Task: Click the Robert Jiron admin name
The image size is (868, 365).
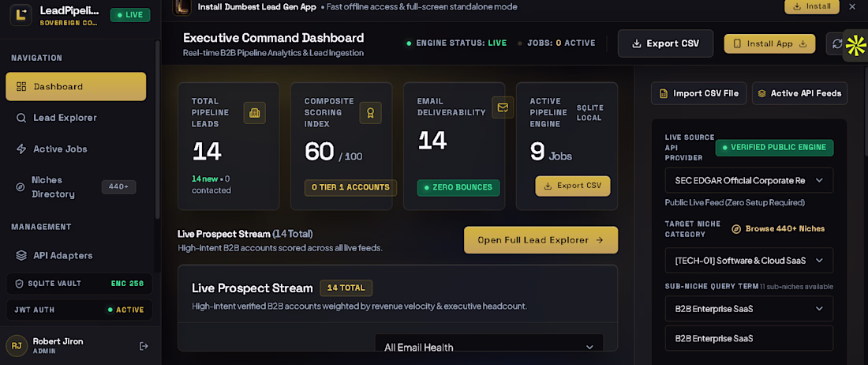Action: (58, 342)
